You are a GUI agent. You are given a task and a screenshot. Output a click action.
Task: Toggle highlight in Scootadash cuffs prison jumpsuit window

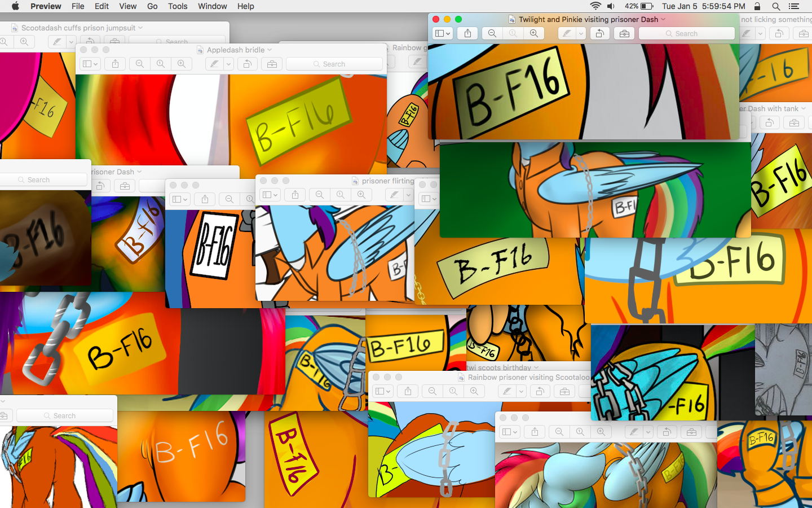pos(57,42)
